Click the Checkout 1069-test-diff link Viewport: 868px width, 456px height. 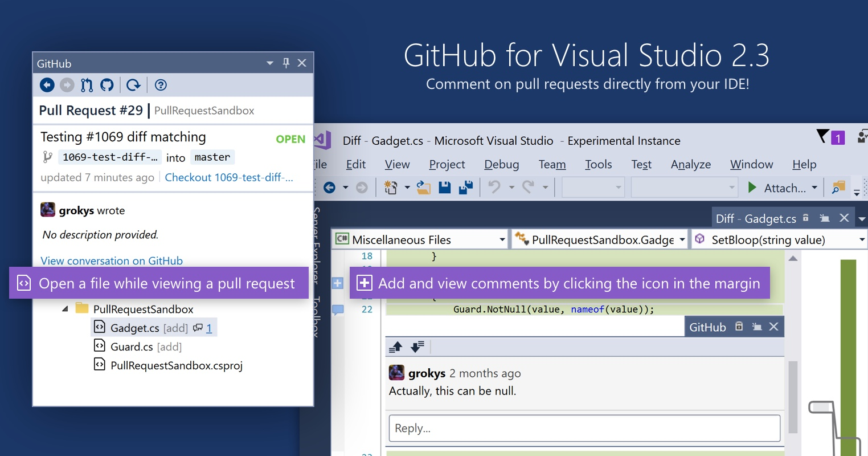(229, 177)
